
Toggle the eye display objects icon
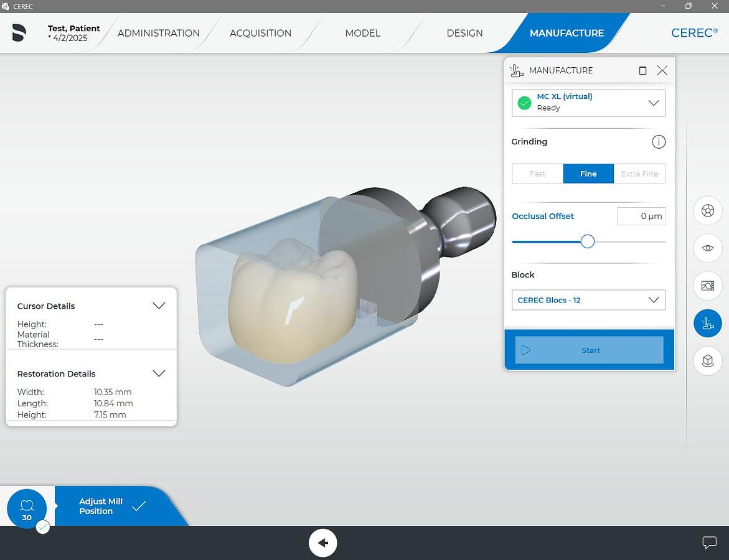point(707,248)
